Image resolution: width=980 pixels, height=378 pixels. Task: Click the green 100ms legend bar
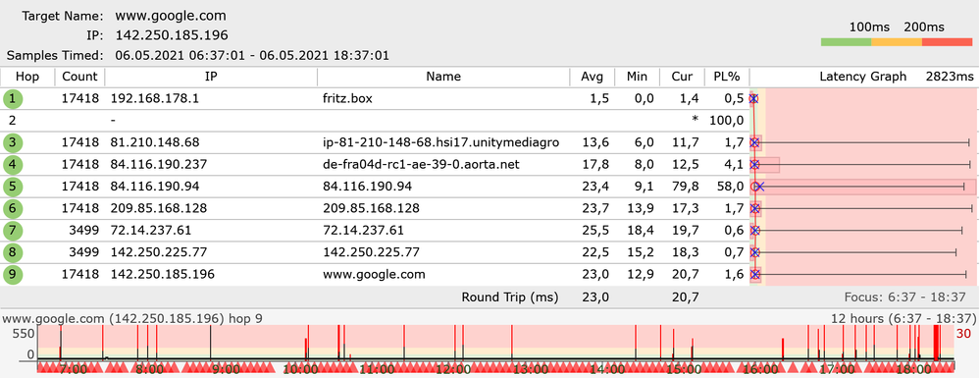pyautogui.click(x=847, y=42)
